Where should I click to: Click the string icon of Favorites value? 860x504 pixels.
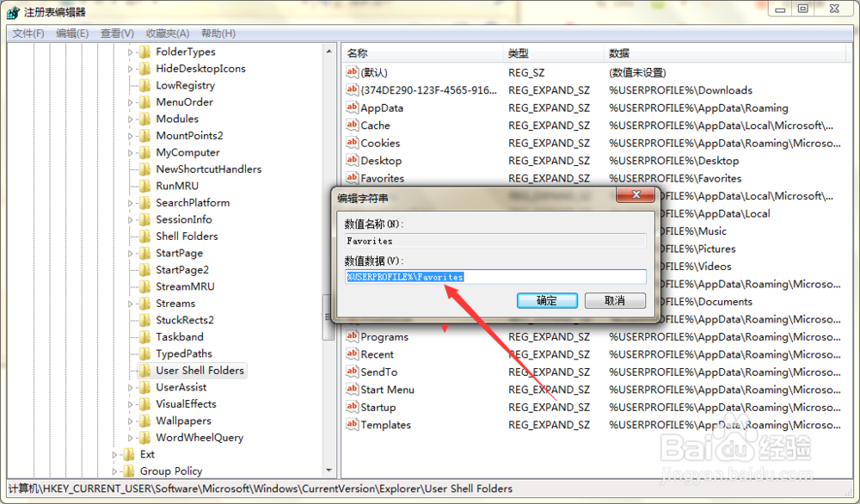click(352, 178)
